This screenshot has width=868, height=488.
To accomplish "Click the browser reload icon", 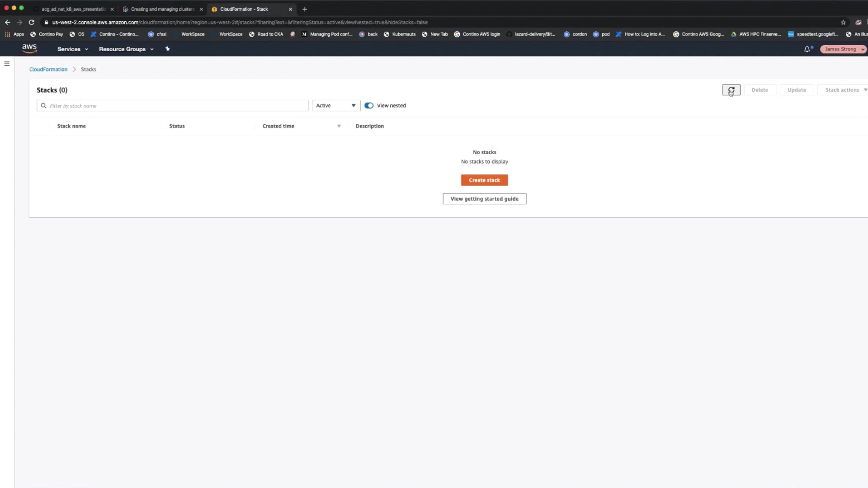I will (x=32, y=22).
